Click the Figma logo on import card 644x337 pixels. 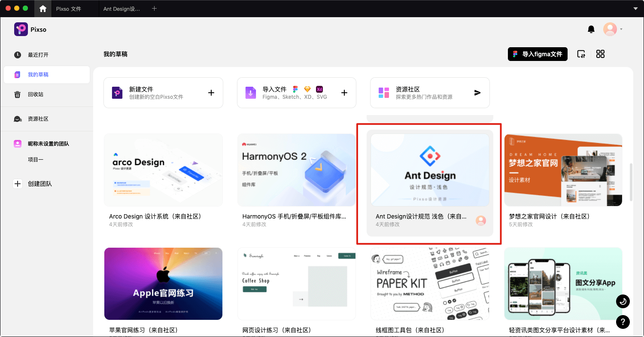click(x=295, y=89)
